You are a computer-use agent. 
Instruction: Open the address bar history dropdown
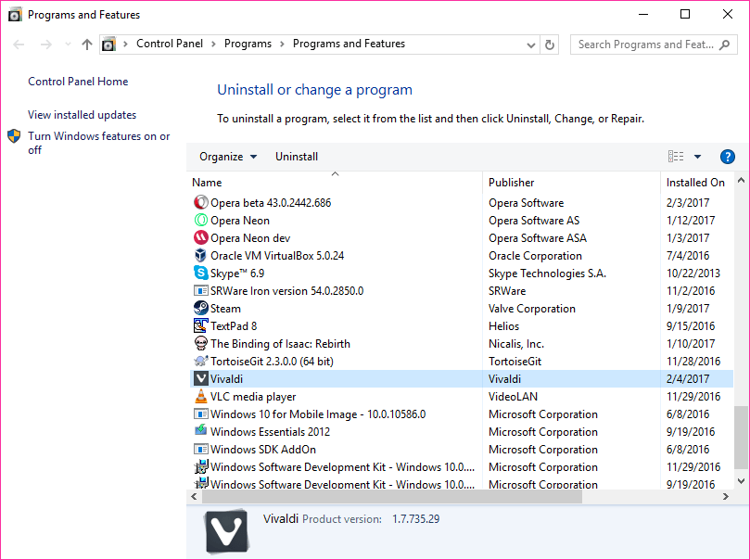point(531,45)
